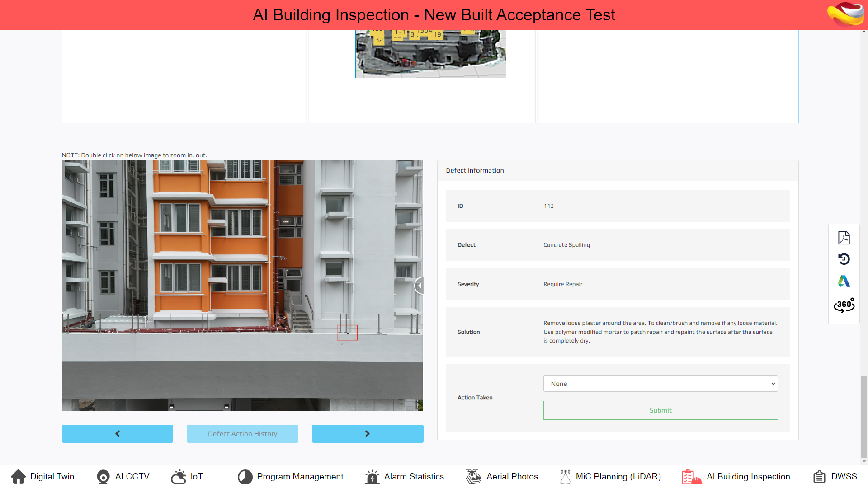The image size is (868, 488).
Task: Go to next defect with right chevron
Action: click(x=367, y=434)
